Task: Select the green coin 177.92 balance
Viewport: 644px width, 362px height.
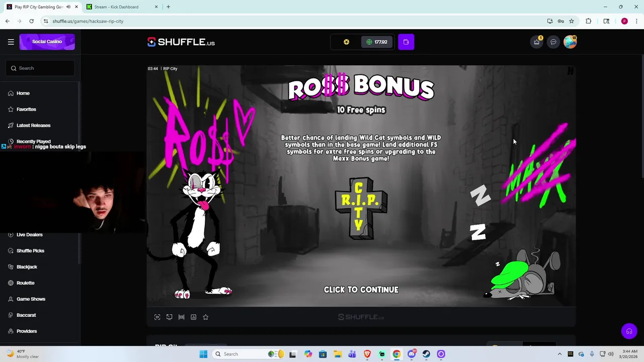Action: click(377, 42)
